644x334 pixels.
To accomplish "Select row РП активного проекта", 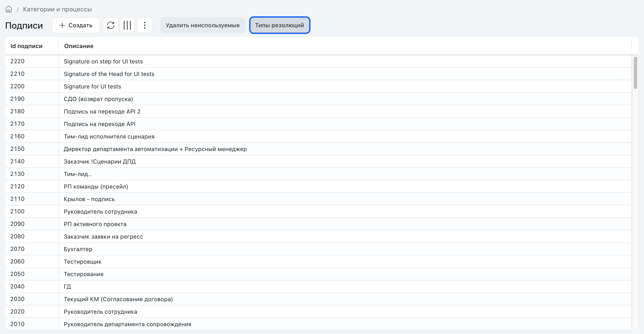I will [318, 224].
